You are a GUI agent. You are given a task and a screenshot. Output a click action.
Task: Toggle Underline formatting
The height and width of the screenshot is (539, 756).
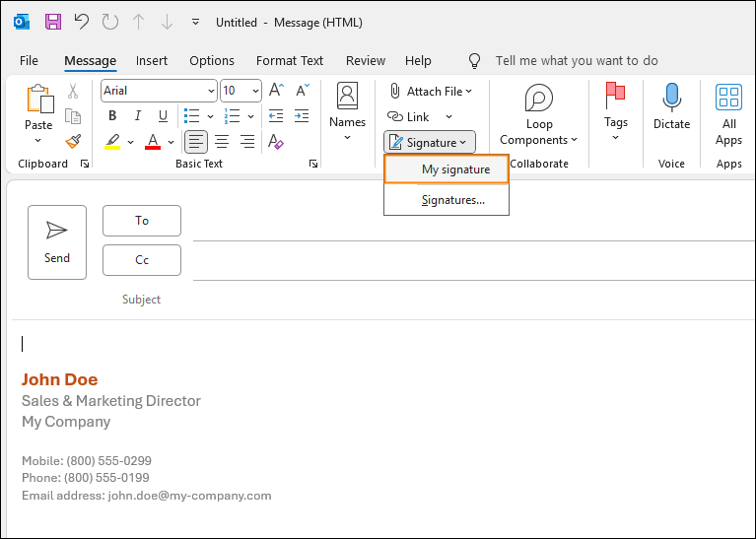click(x=163, y=115)
